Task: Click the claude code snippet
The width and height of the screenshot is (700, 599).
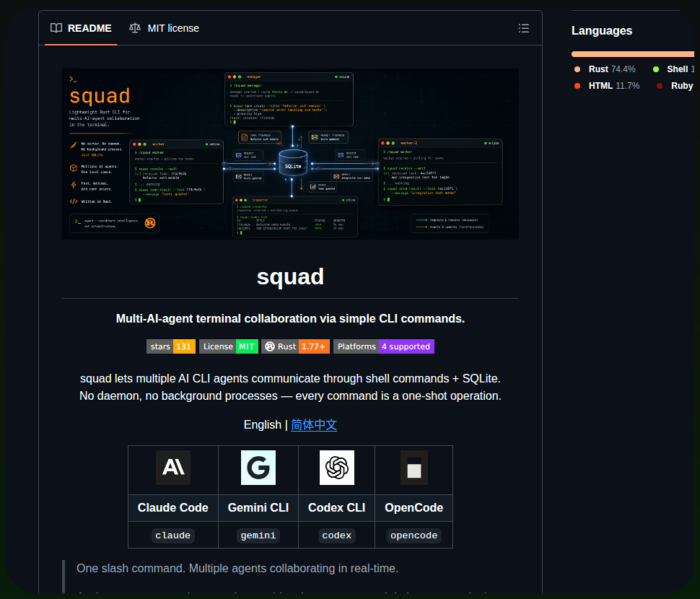Action: [172, 535]
